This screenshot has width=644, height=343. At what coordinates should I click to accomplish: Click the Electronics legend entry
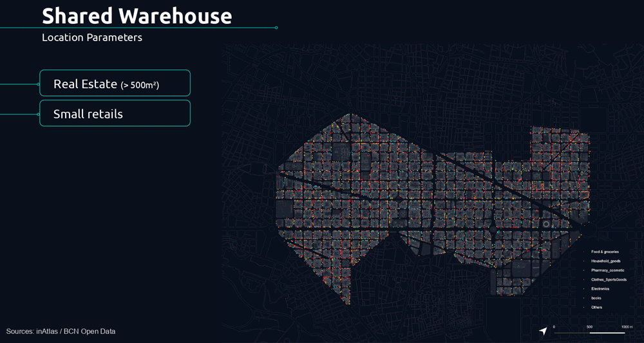tap(600, 289)
